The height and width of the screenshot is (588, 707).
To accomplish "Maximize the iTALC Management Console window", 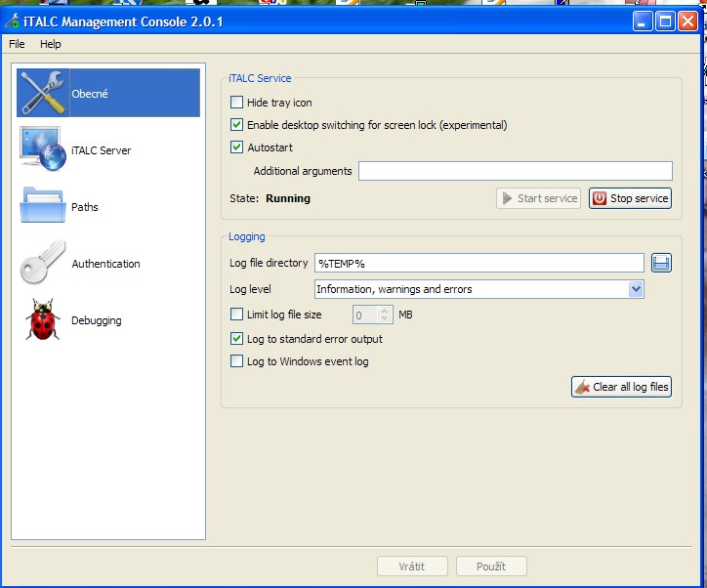I will pyautogui.click(x=665, y=21).
